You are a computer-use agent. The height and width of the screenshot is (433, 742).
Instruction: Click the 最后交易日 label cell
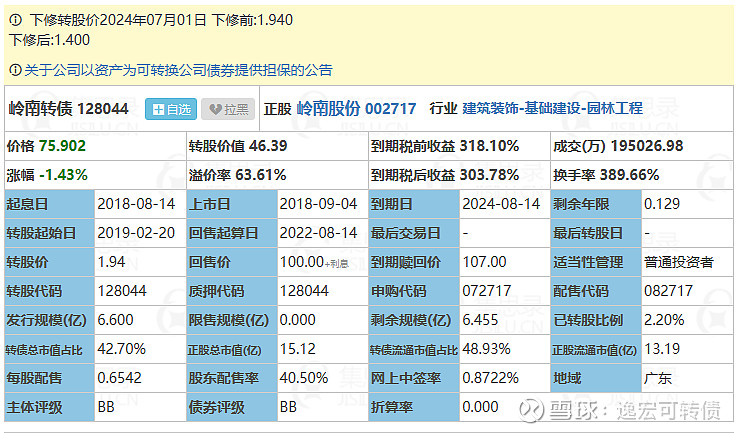[x=414, y=233]
